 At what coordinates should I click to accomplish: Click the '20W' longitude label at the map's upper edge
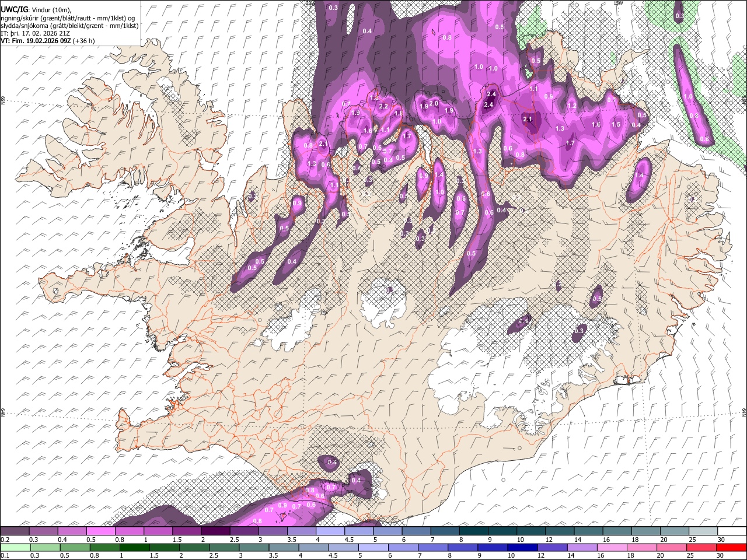tap(310, 2)
